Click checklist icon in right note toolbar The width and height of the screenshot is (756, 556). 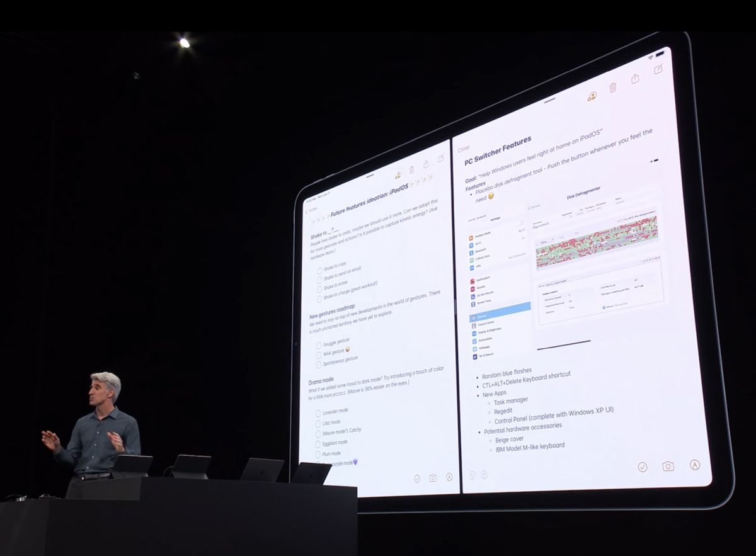click(642, 467)
